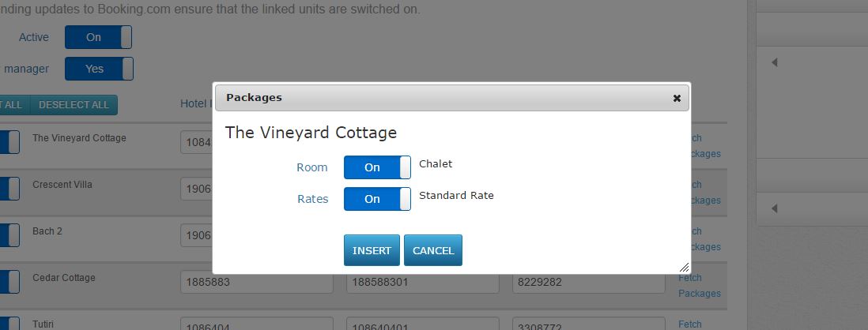Image resolution: width=868 pixels, height=330 pixels.
Task: Click the CANCEL button
Action: coord(433,250)
